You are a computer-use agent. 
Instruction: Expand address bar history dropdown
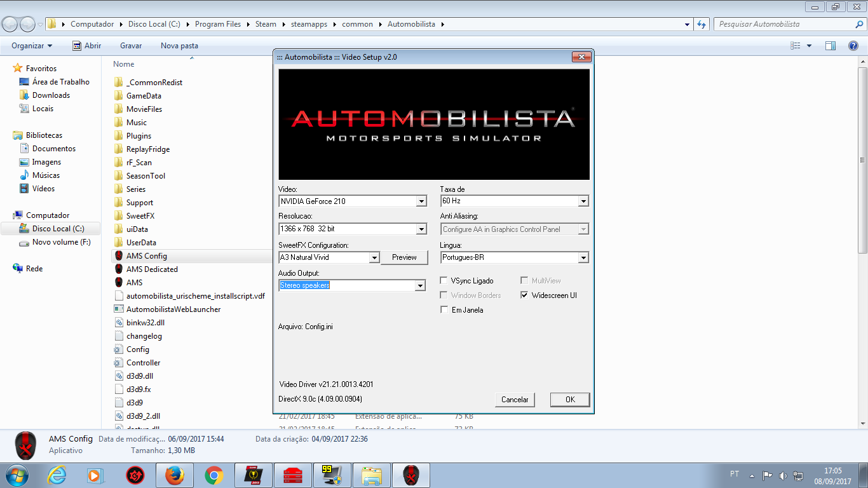(688, 24)
